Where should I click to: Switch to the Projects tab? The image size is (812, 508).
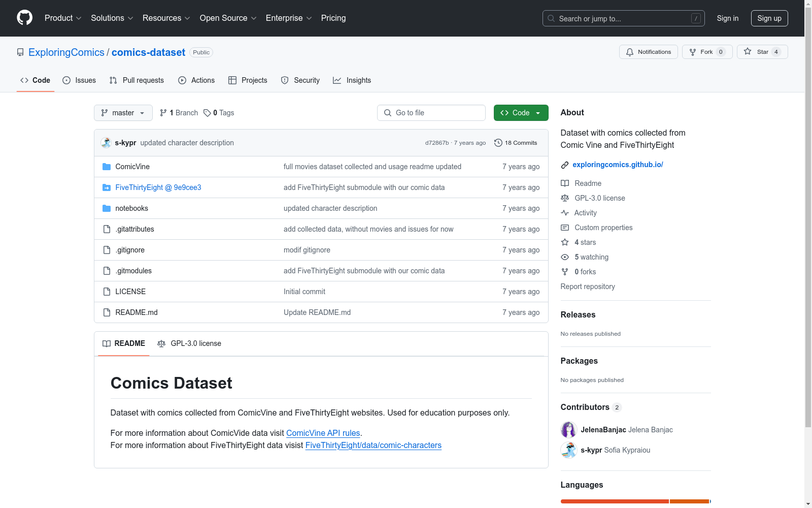248,80
